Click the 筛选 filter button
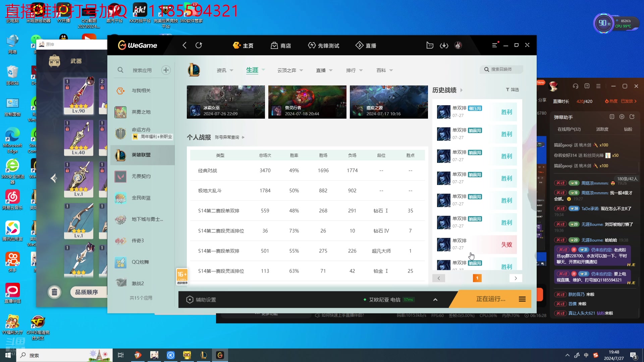 click(x=513, y=90)
